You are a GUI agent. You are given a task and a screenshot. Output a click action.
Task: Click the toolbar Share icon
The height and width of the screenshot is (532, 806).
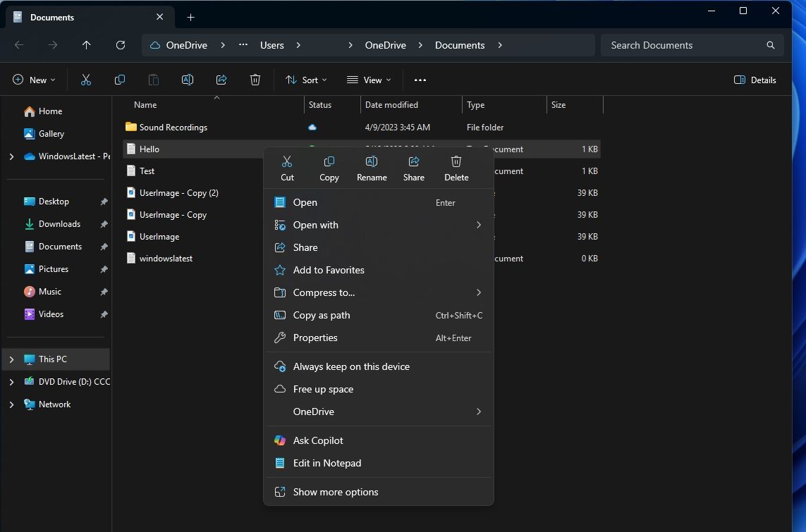point(221,80)
